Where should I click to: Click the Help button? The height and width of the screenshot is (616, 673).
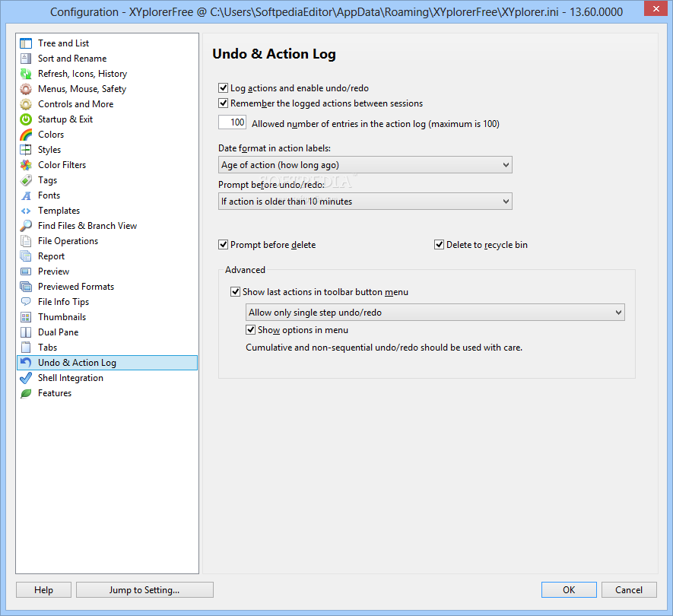(44, 590)
